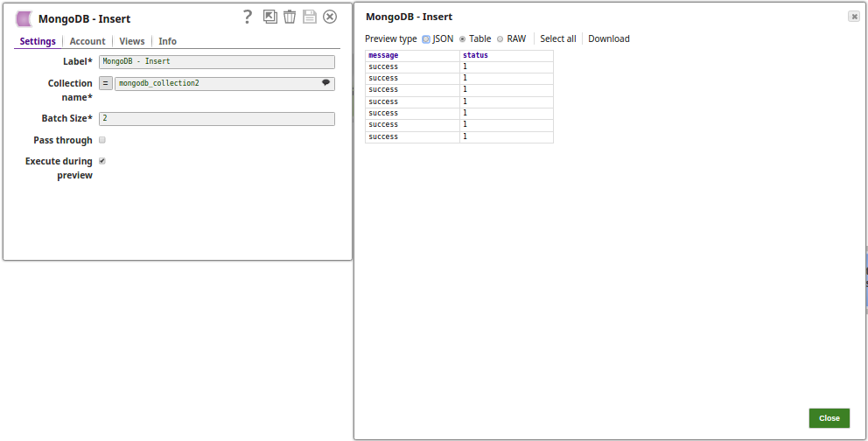Click the status column header

[507, 55]
